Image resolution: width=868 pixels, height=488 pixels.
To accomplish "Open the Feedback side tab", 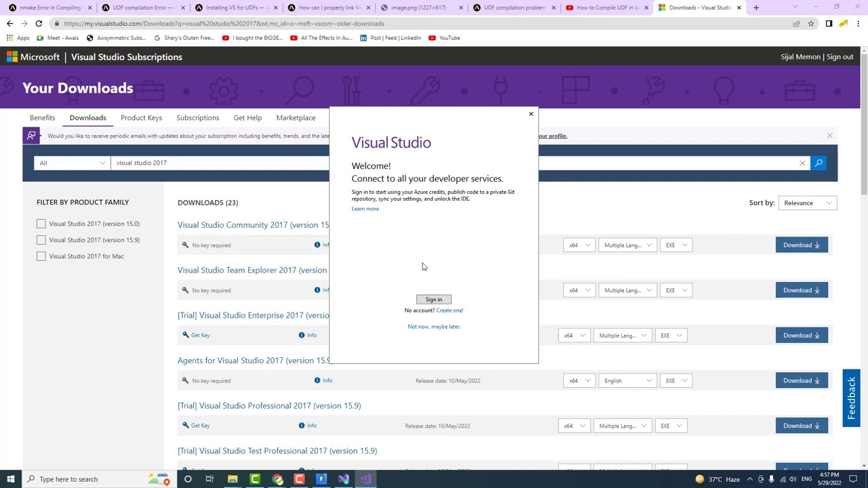I will pos(851,398).
